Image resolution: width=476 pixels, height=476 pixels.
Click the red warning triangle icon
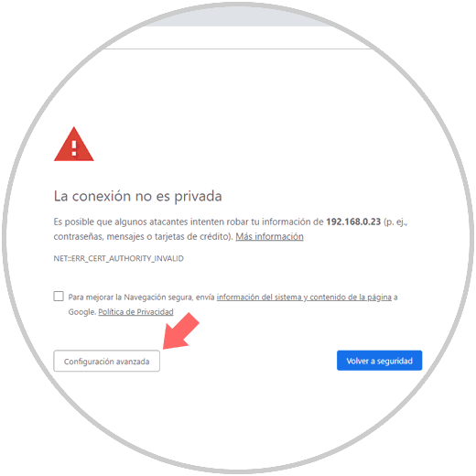(x=74, y=145)
